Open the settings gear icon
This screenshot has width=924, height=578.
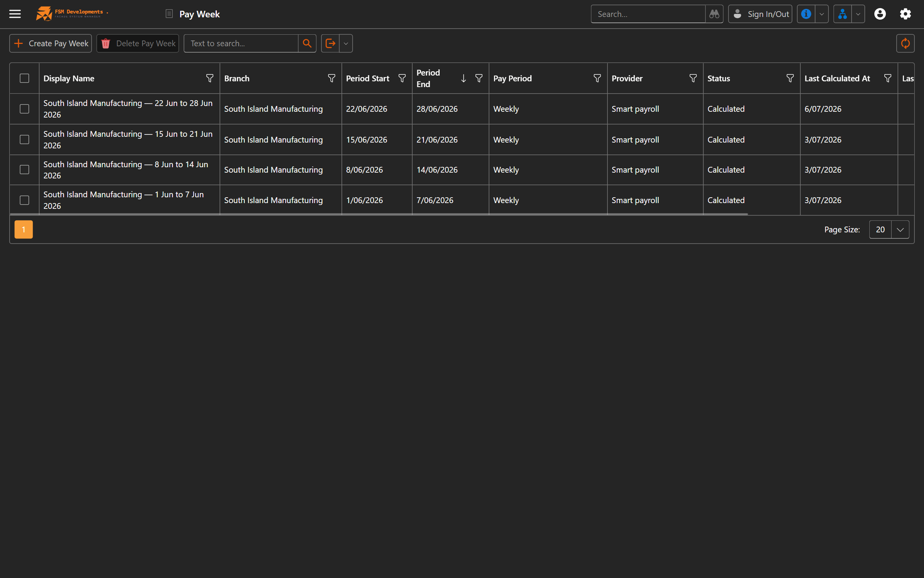(906, 14)
